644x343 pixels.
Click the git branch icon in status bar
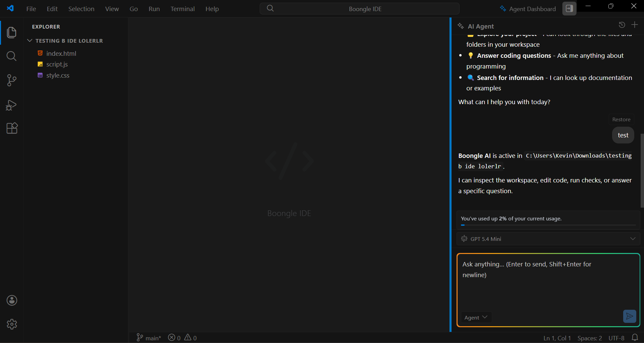tap(140, 337)
